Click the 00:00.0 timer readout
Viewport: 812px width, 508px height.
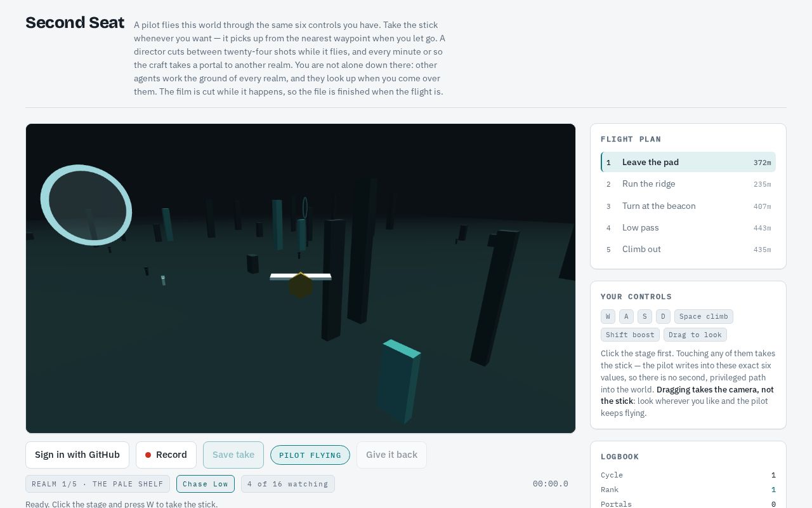tap(551, 484)
